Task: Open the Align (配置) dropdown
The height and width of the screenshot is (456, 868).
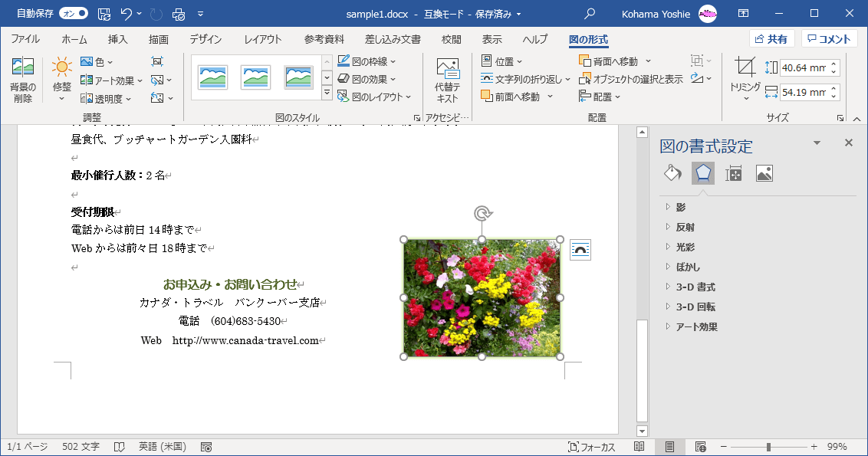Action: [600, 97]
